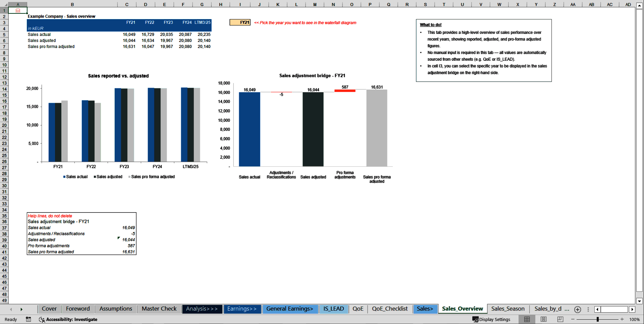Run Accessibility: Investigate checker
Screen dimensions: 644x324
click(x=68, y=319)
